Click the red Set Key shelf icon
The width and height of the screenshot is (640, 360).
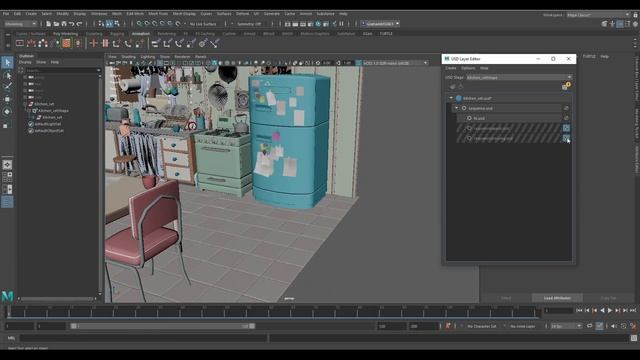pyautogui.click(x=93, y=43)
